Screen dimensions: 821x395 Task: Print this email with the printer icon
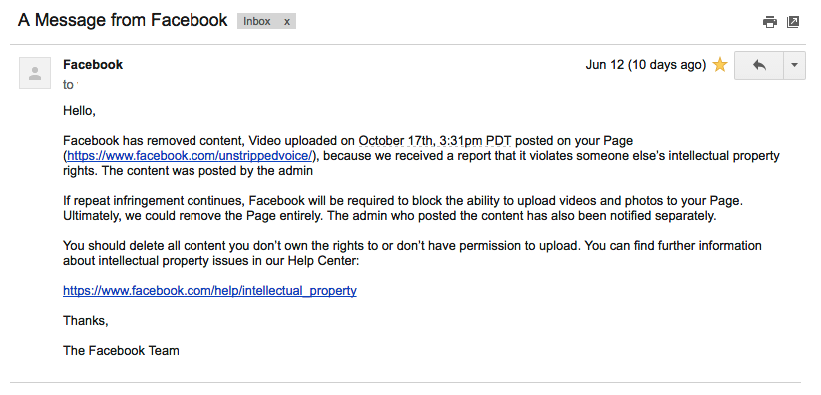[x=770, y=22]
